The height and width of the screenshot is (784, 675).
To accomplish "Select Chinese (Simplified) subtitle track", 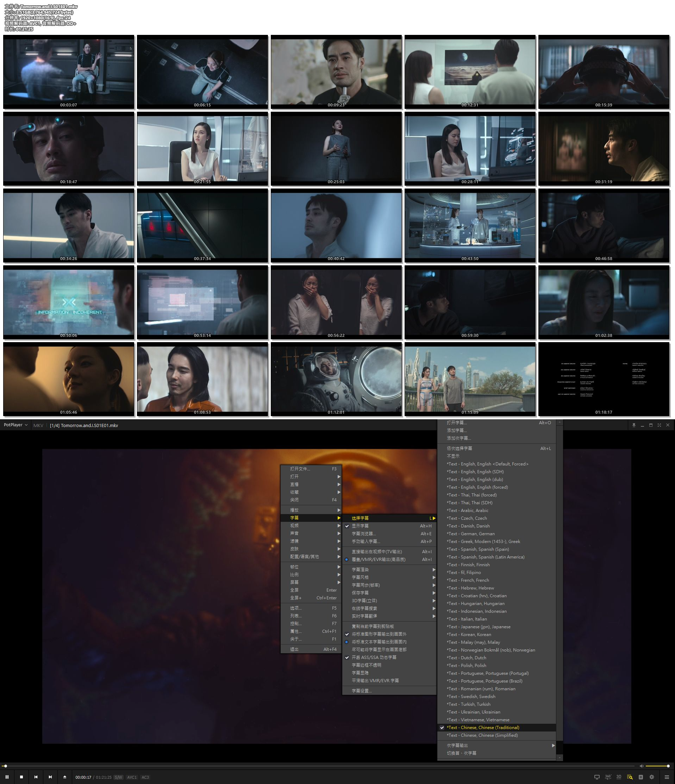I will point(496,735).
